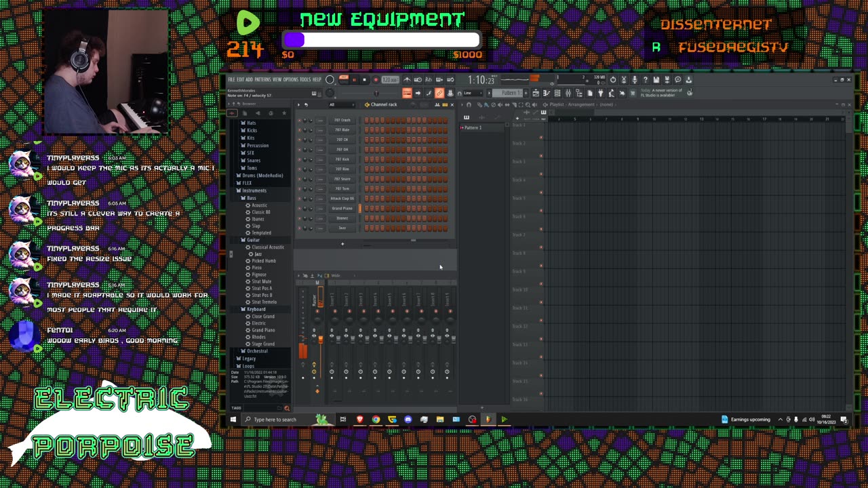This screenshot has width=868, height=488.
Task: Select the Delete tool in Playlist toolbar
Action: click(493, 104)
